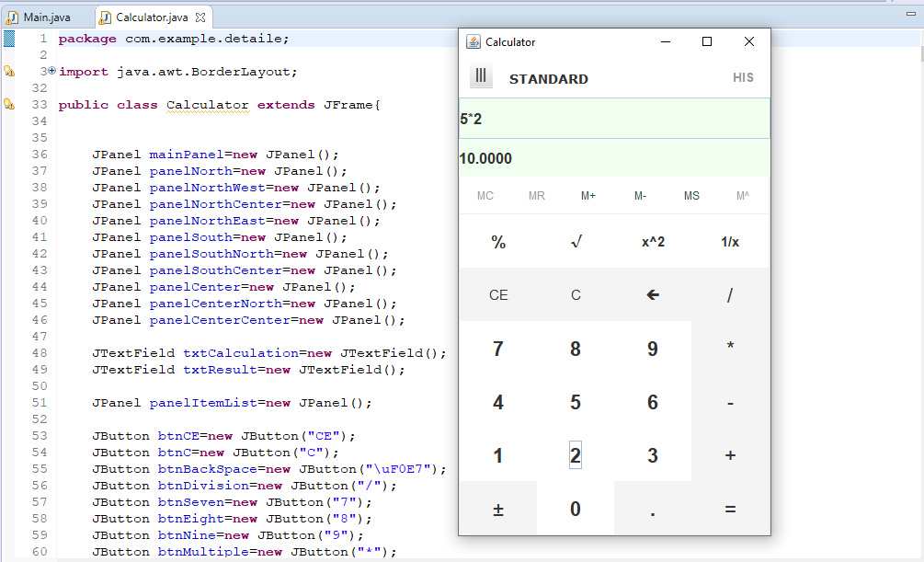The width and height of the screenshot is (924, 562).
Task: Click the MR memory recall button
Action: (x=537, y=196)
